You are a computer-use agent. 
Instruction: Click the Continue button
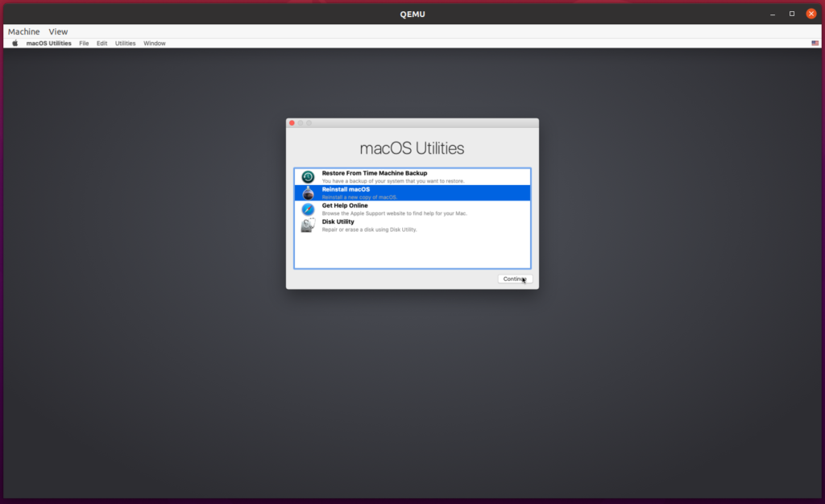(x=514, y=279)
